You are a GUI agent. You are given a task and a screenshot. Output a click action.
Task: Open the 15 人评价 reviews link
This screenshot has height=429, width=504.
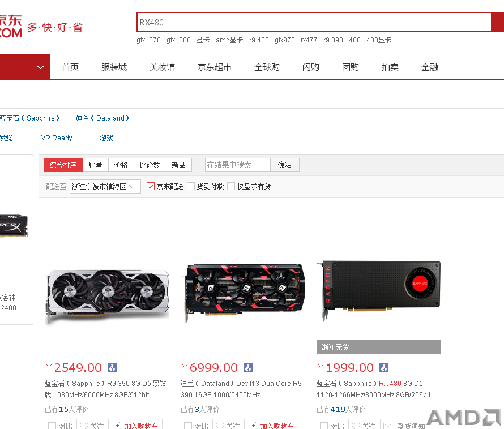(x=66, y=409)
